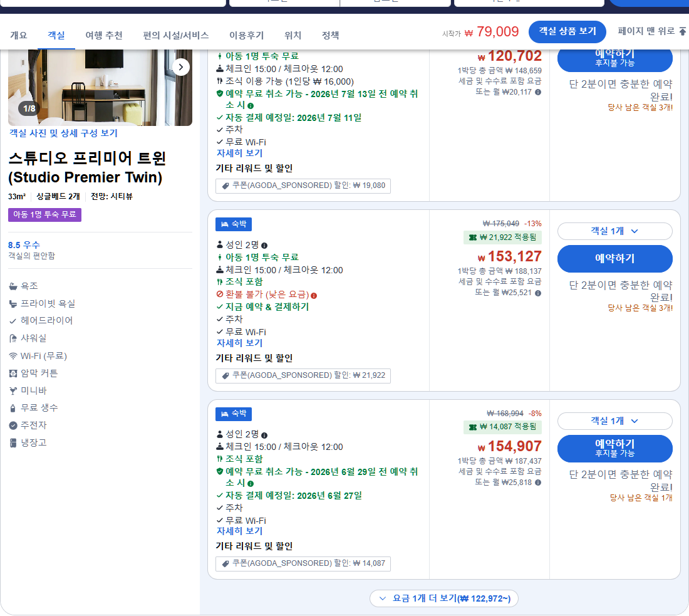Screen dimensions: 689x616
Task: Open 객실 1개 dropdown for ₩153,127 rate
Action: [614, 231]
